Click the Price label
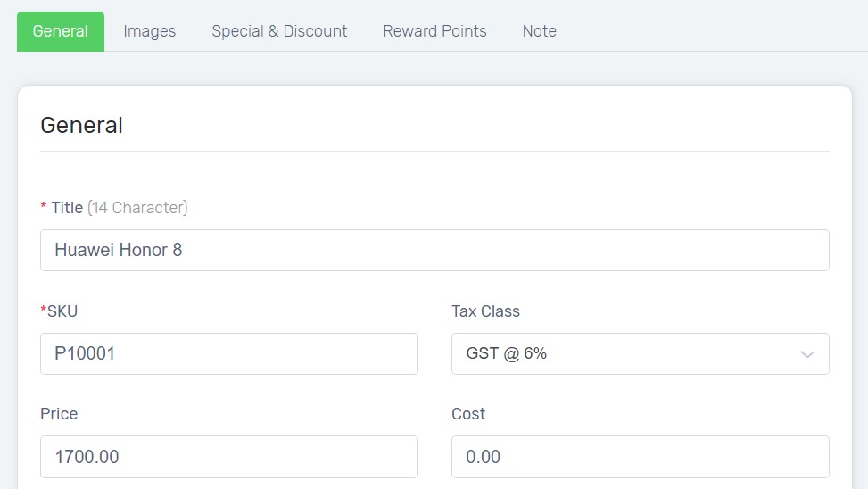 (59, 414)
